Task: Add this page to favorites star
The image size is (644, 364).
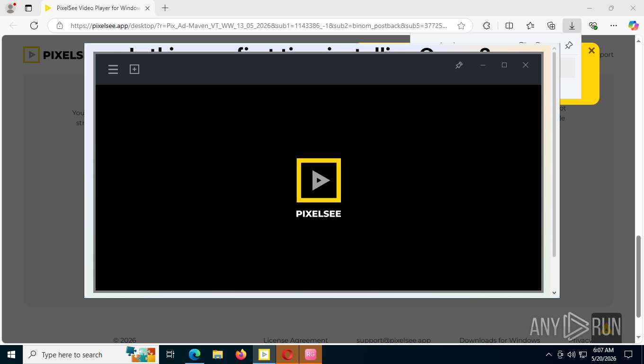Action: [461, 26]
